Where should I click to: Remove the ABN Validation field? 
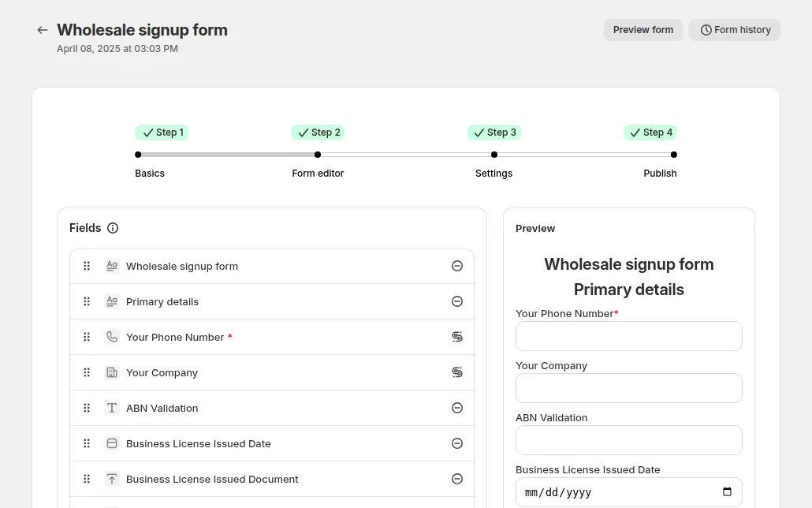(x=456, y=409)
